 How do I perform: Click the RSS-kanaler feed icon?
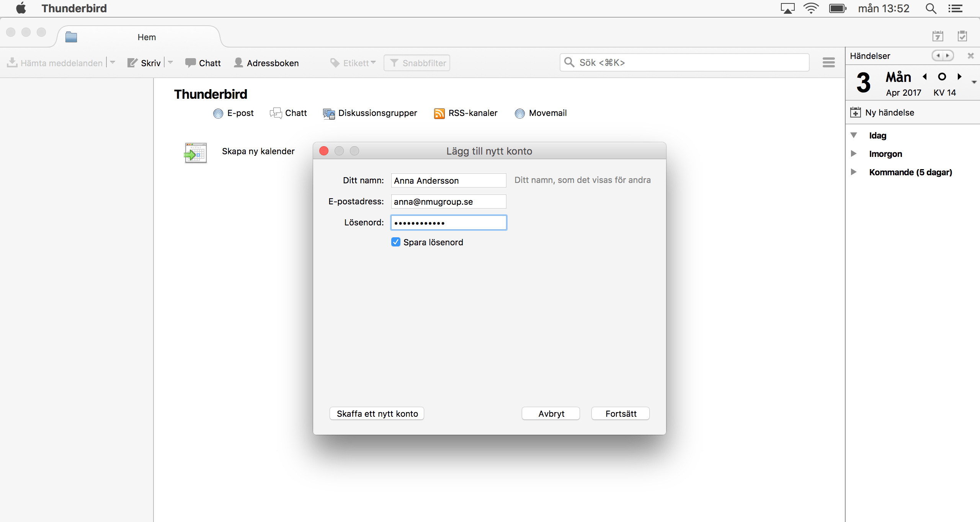pos(439,113)
